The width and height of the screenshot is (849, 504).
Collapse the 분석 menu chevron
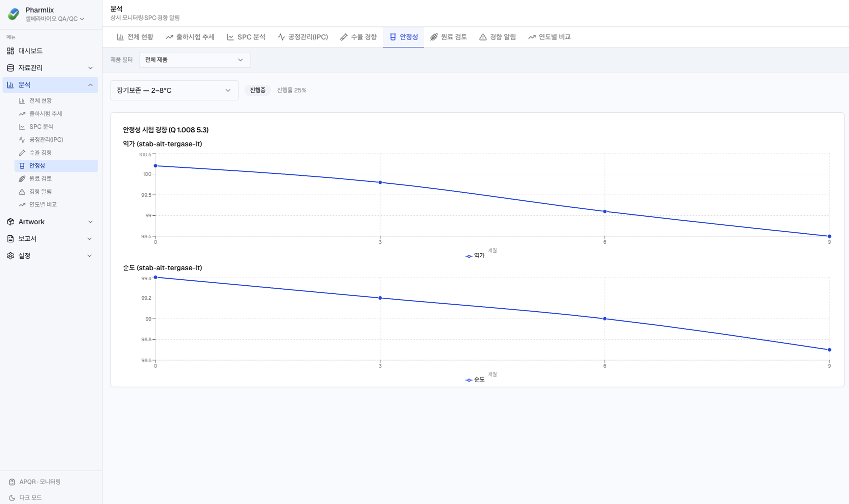(x=90, y=85)
